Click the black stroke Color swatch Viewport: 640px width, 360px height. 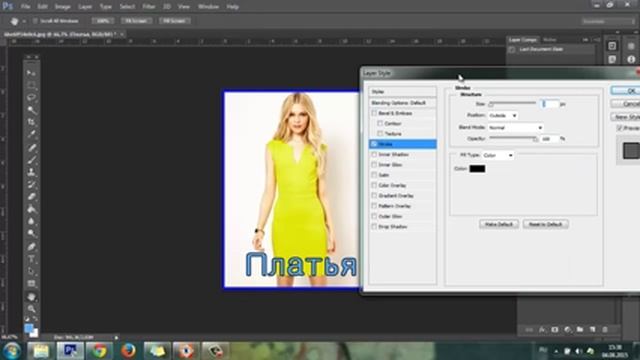(x=477, y=169)
